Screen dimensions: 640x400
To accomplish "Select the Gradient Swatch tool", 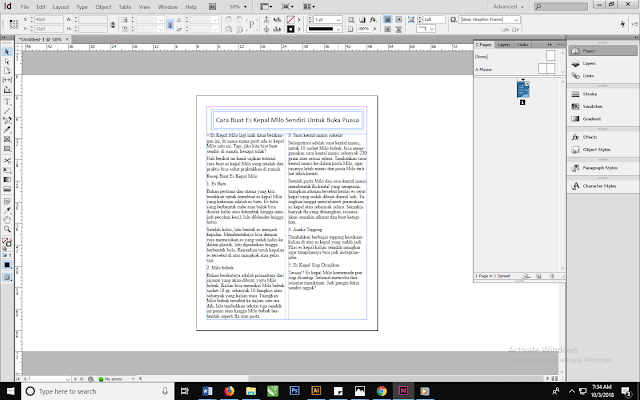I will point(7,180).
